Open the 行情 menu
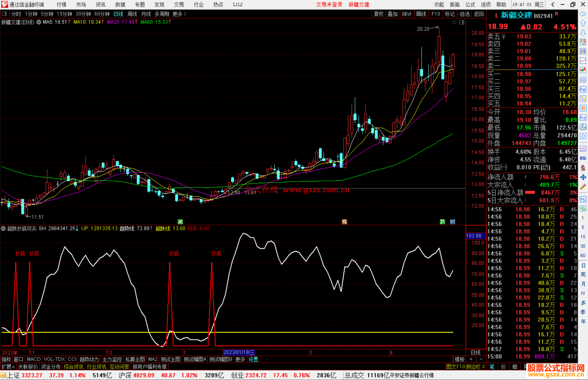The width and height of the screenshot is (588, 380). pos(61,5)
